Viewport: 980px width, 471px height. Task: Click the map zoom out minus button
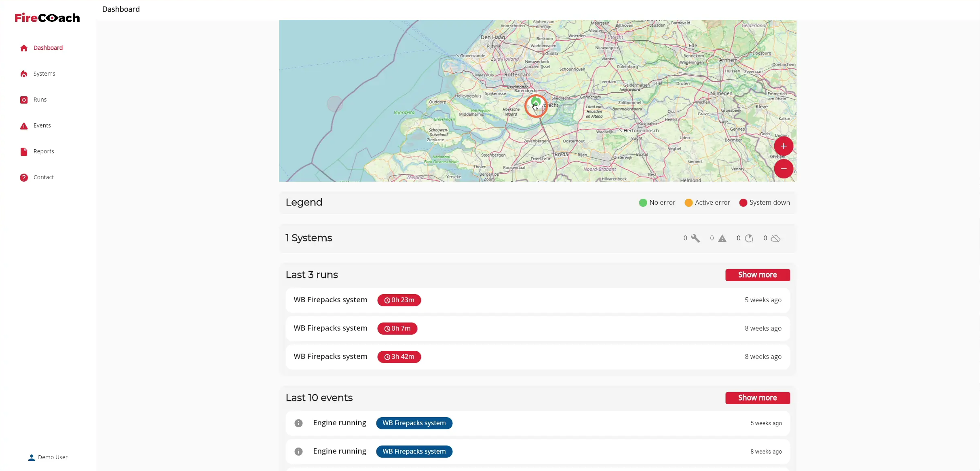pos(784,169)
